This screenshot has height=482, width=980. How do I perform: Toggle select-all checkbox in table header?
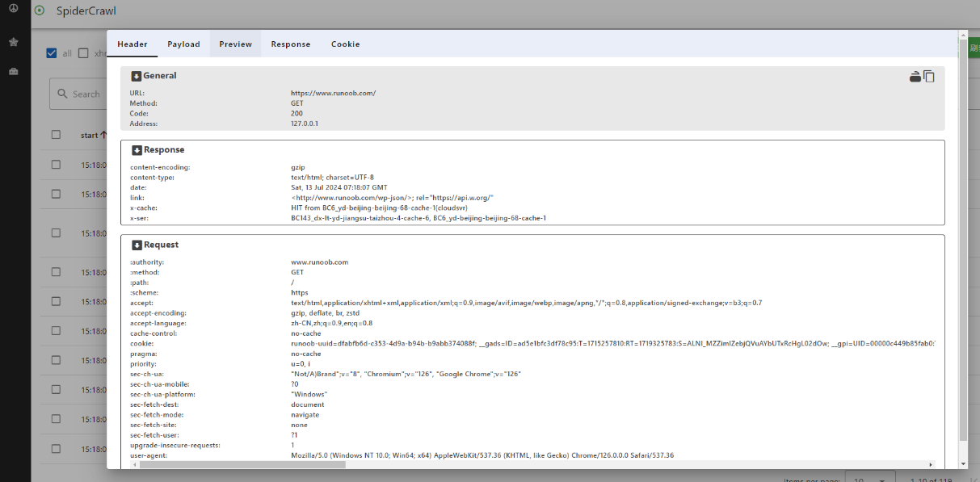(56, 135)
